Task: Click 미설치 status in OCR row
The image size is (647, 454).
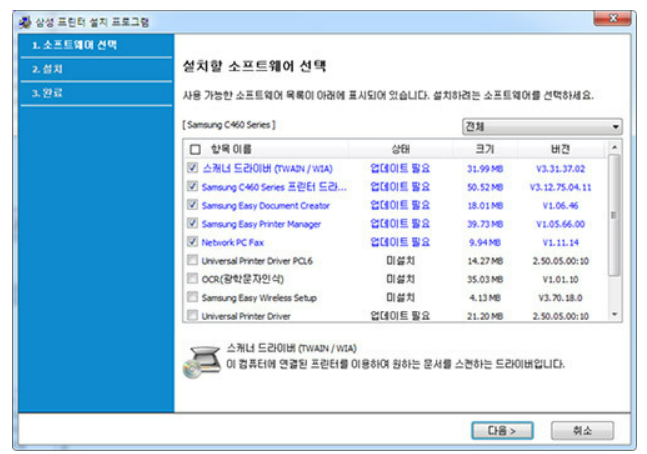Action: 400,279
